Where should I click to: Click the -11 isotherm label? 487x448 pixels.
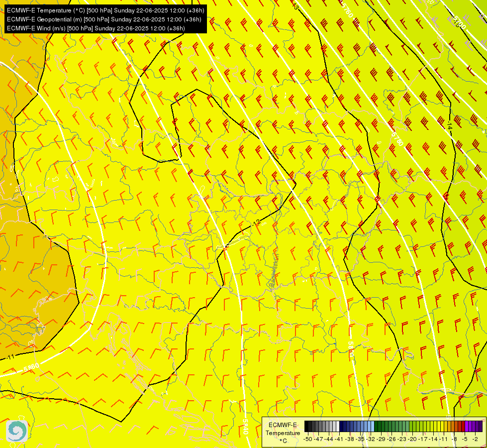[10, 357]
